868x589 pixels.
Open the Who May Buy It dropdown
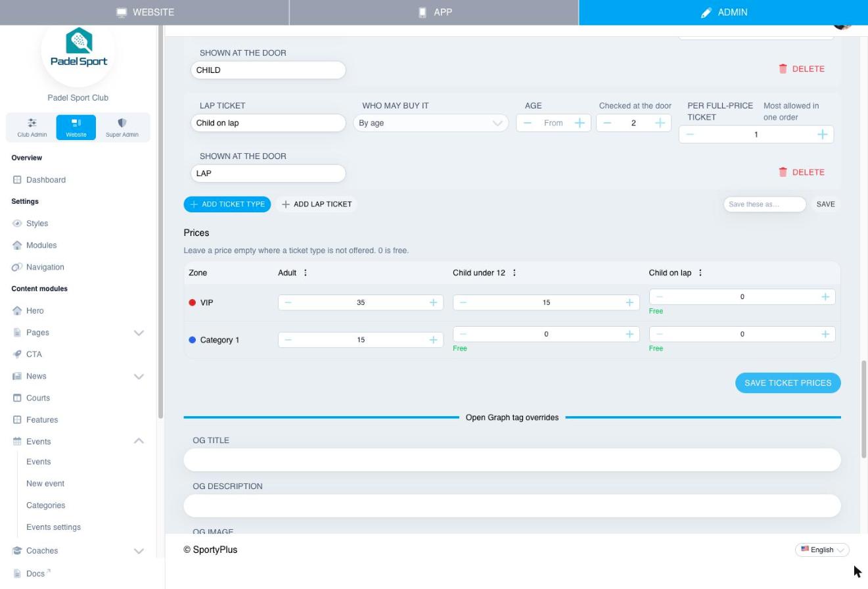431,123
